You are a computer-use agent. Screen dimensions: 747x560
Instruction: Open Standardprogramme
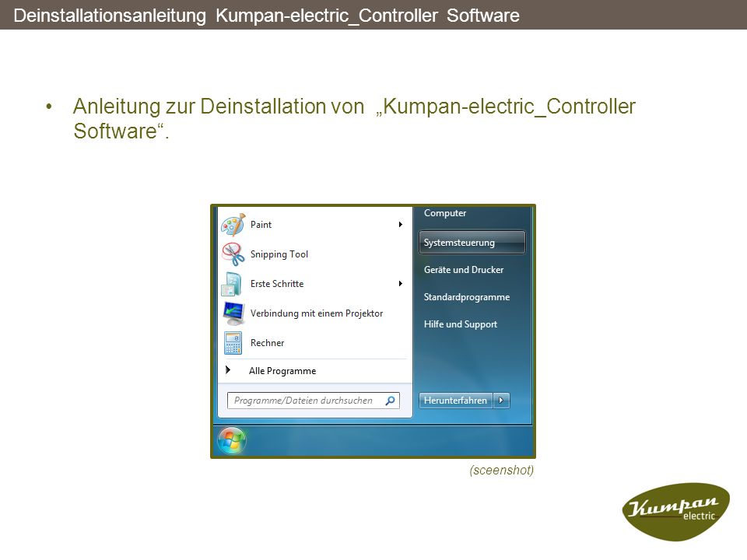coord(467,297)
